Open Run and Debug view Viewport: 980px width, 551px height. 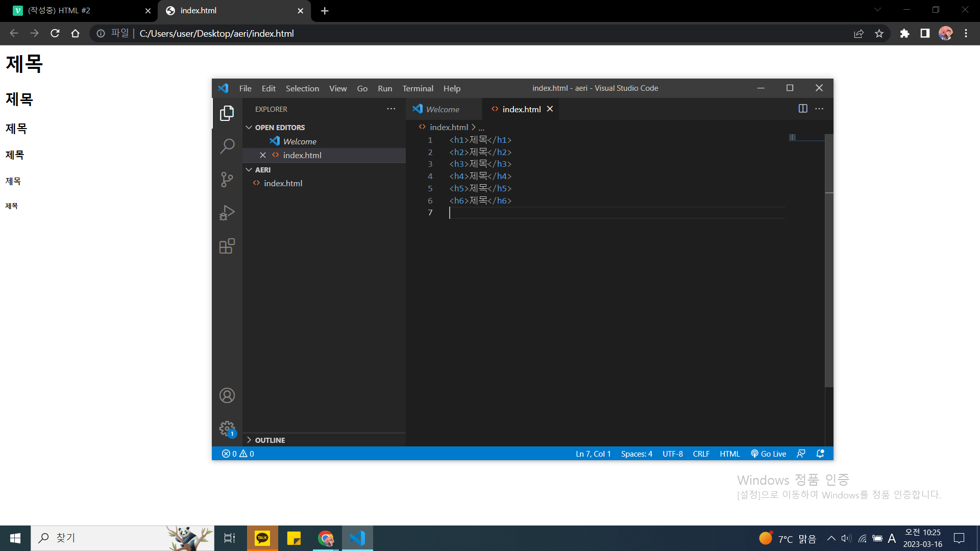pyautogui.click(x=227, y=213)
